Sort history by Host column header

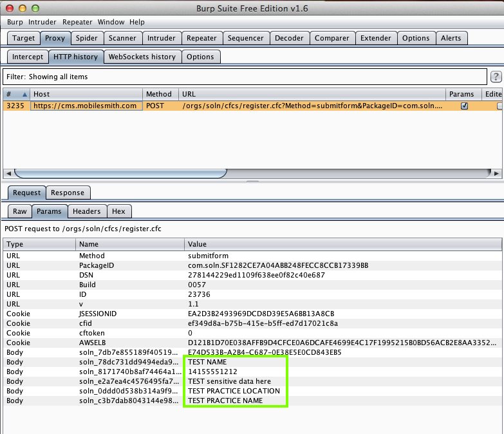tap(86, 94)
